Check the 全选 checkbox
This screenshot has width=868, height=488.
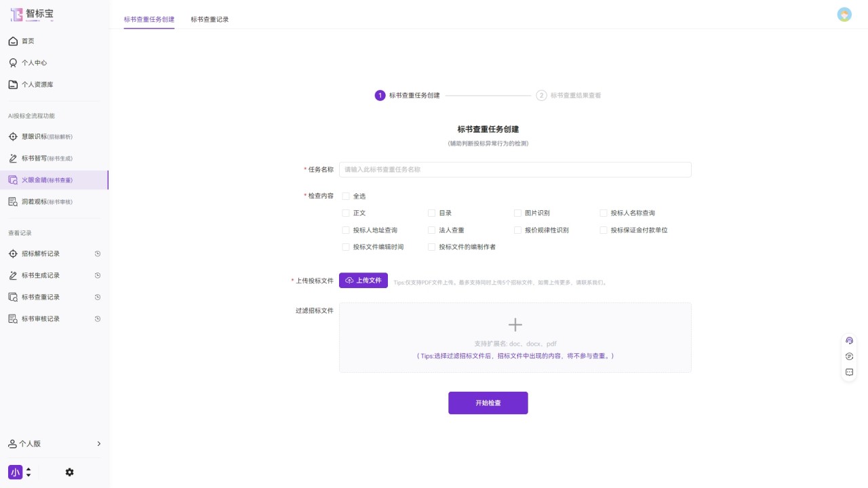click(x=346, y=197)
